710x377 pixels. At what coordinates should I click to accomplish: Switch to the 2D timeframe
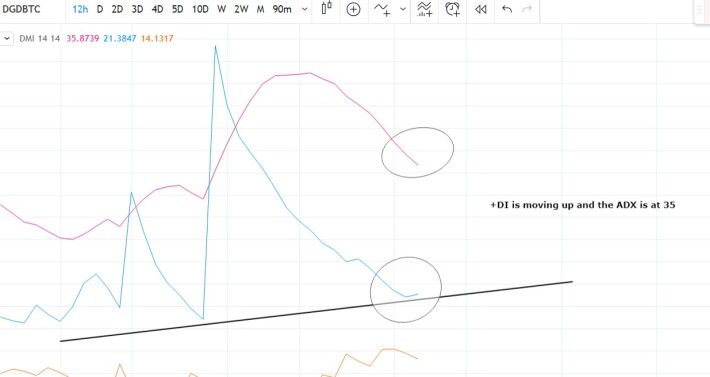point(117,9)
